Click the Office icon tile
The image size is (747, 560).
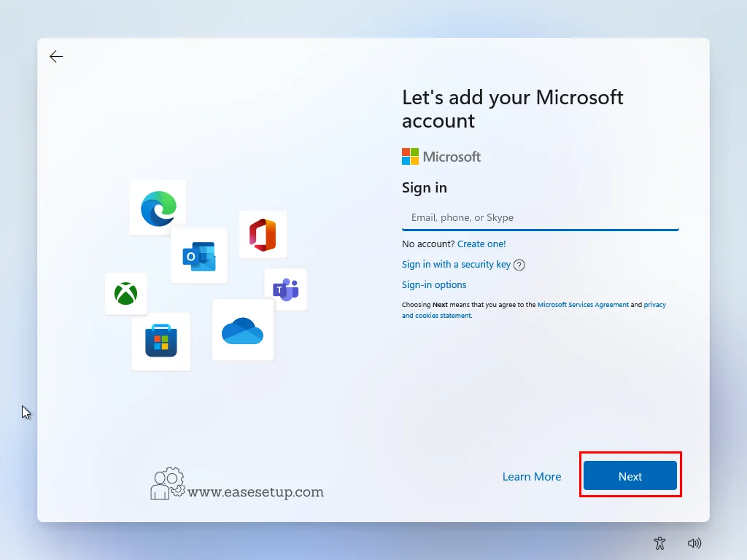point(263,235)
